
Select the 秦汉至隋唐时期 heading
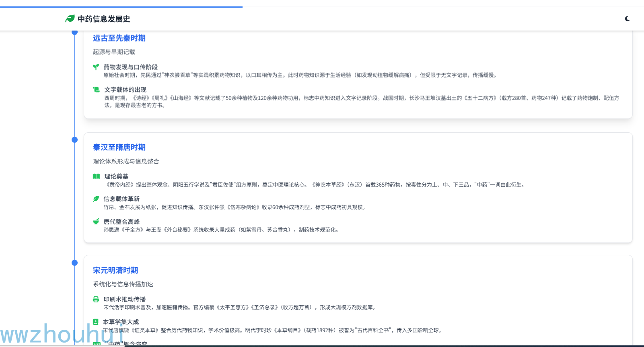tap(119, 148)
